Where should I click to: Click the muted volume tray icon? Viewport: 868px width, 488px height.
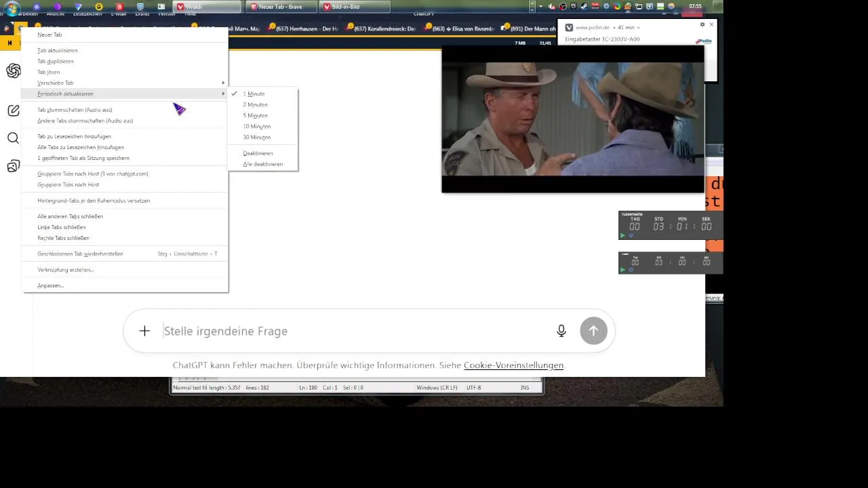point(552,6)
